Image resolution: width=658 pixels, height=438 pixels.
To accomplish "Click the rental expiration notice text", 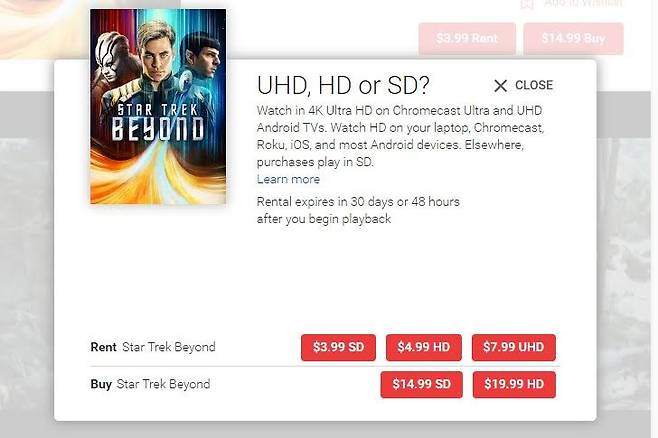I will [x=358, y=210].
